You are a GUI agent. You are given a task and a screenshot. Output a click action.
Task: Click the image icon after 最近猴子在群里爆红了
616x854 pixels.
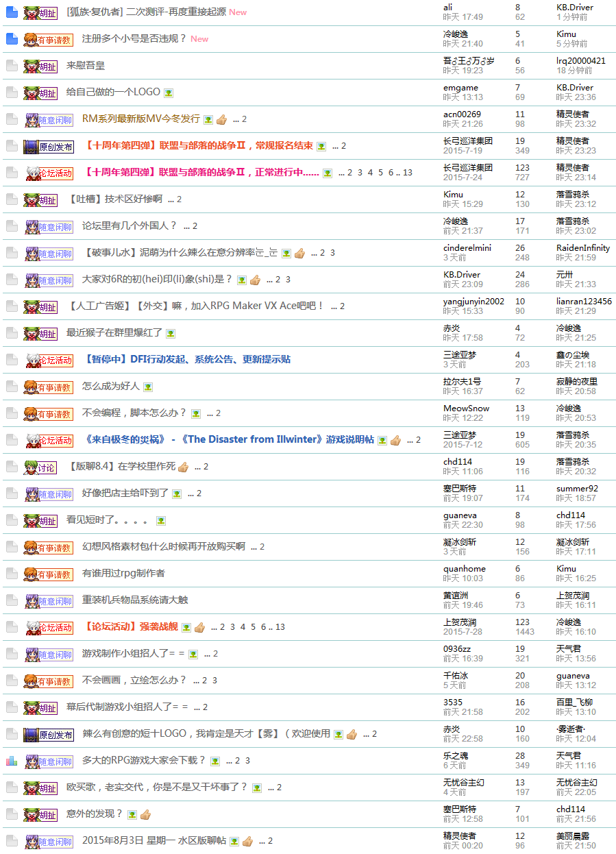point(170,333)
